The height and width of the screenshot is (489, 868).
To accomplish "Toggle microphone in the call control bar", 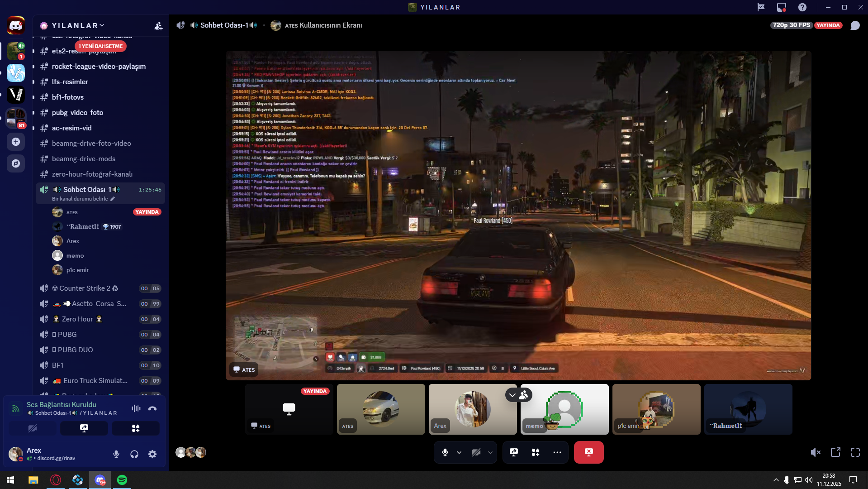I will 445,452.
